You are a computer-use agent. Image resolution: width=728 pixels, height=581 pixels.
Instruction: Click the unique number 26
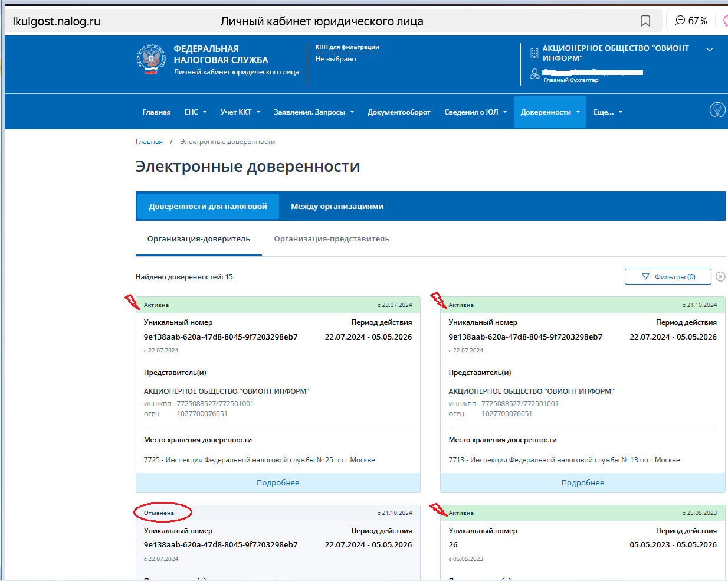(453, 545)
